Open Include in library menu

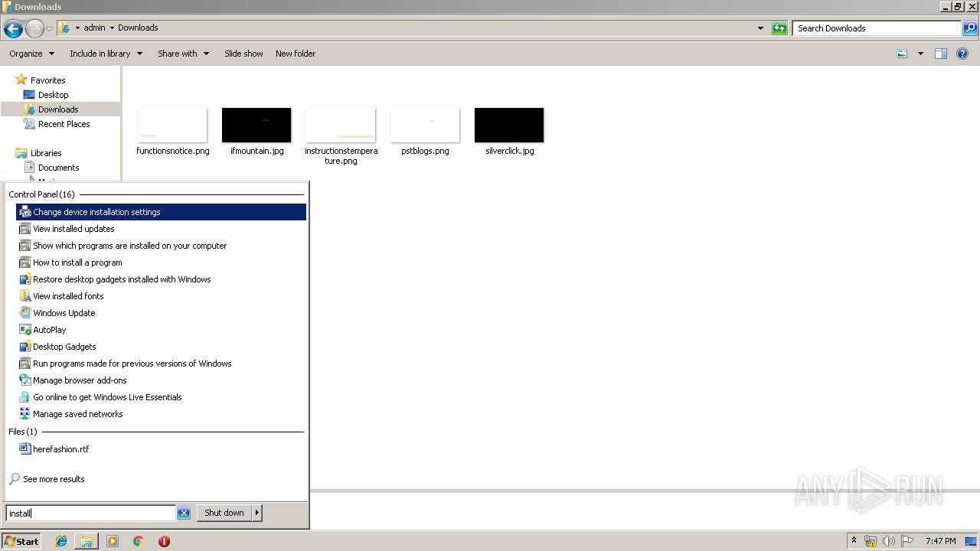(106, 54)
